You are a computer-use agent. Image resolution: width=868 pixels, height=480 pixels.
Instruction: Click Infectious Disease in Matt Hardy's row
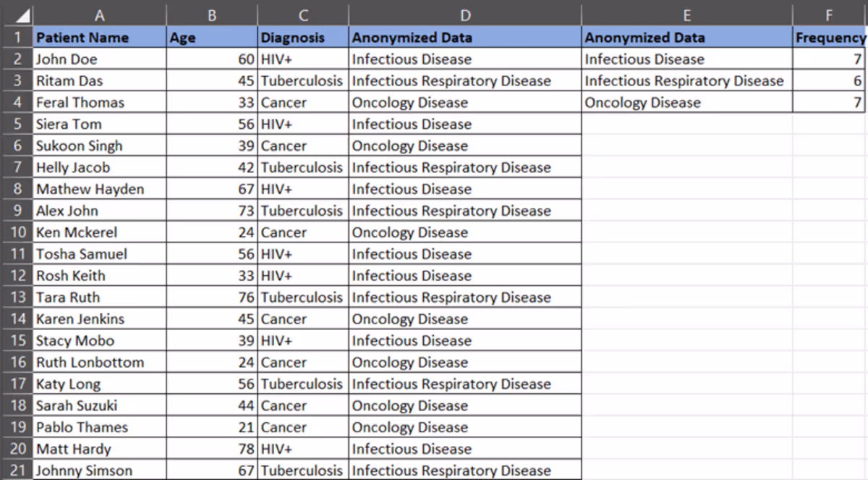pyautogui.click(x=465, y=449)
